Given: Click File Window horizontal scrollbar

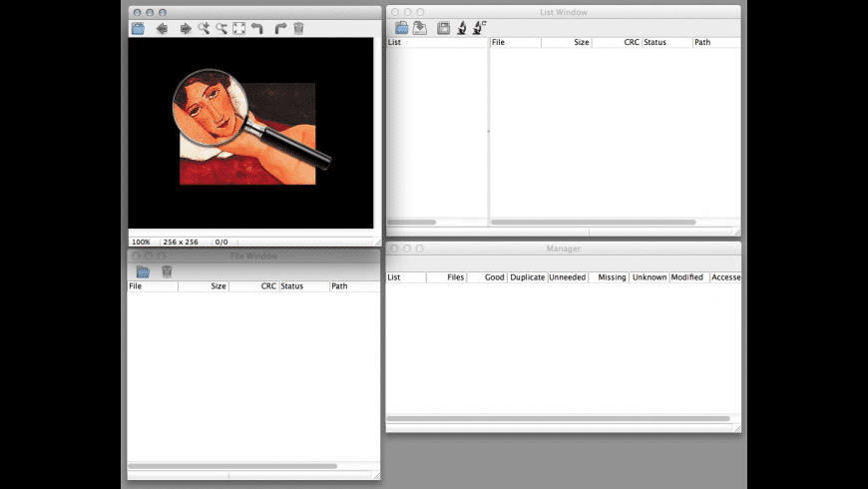Looking at the screenshot, I should click(x=232, y=466).
